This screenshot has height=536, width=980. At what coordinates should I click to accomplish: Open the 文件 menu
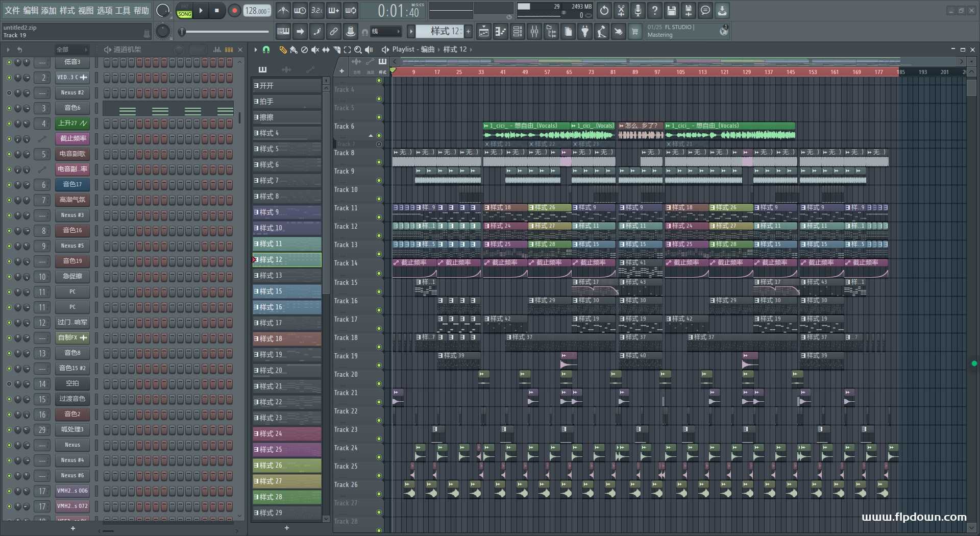(x=12, y=10)
